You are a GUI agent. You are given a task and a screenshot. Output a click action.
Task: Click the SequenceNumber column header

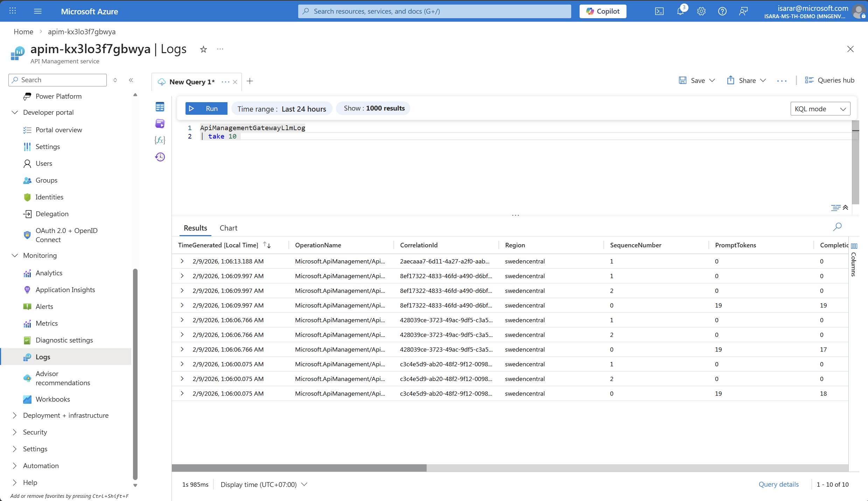pyautogui.click(x=636, y=245)
